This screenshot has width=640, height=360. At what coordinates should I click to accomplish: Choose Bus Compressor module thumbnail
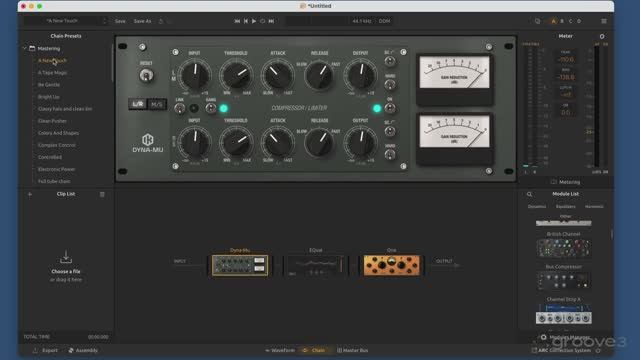click(x=564, y=281)
